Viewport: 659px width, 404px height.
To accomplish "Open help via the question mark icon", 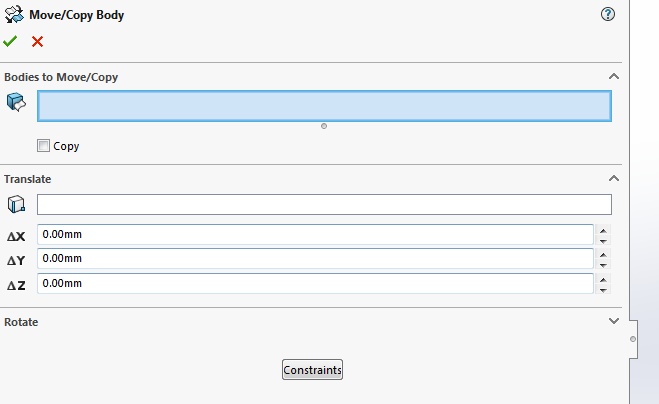I will click(608, 14).
